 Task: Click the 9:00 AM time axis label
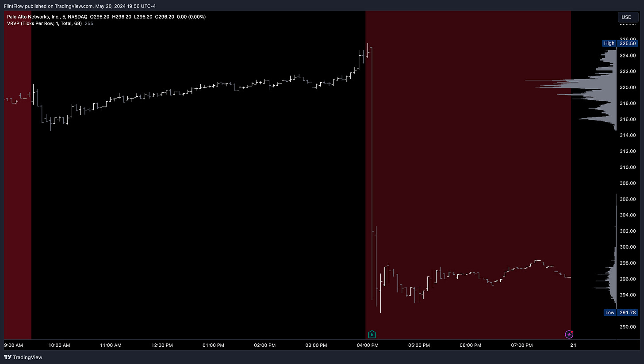coord(14,345)
